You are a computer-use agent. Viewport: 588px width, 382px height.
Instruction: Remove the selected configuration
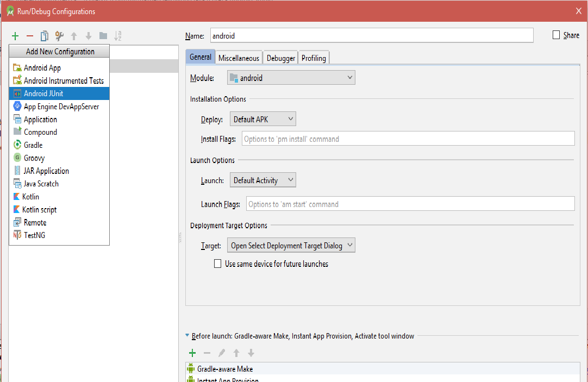[30, 36]
